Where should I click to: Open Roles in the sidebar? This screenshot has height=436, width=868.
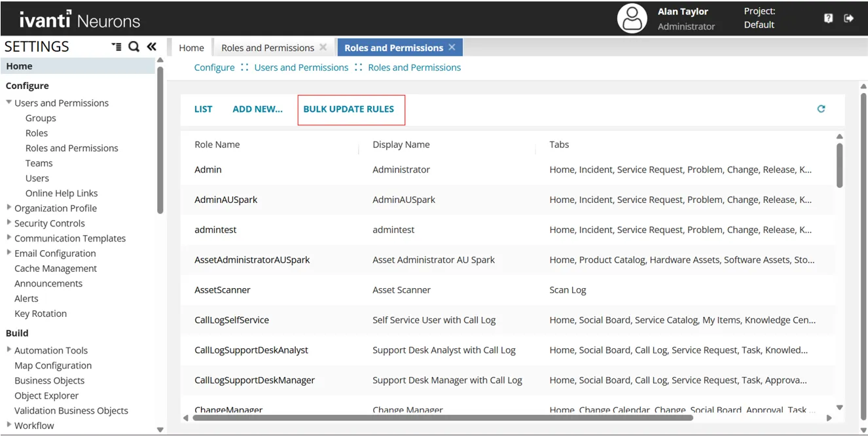pos(37,133)
